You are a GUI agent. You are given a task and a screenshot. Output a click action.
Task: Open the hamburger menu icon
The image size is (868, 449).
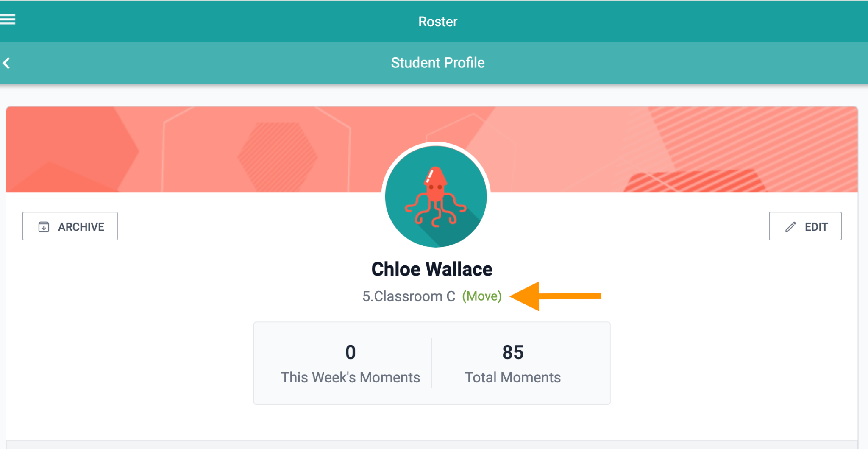click(8, 20)
